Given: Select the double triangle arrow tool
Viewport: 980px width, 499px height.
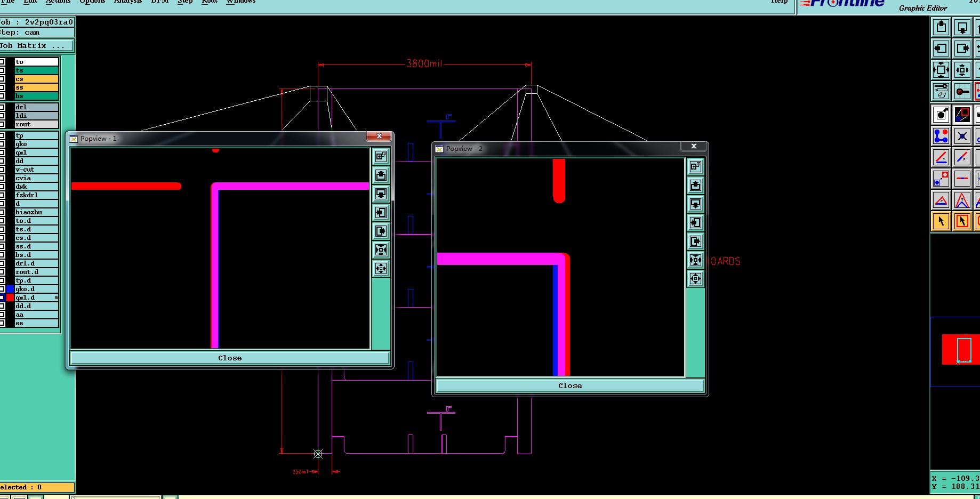Looking at the screenshot, I should point(962,200).
